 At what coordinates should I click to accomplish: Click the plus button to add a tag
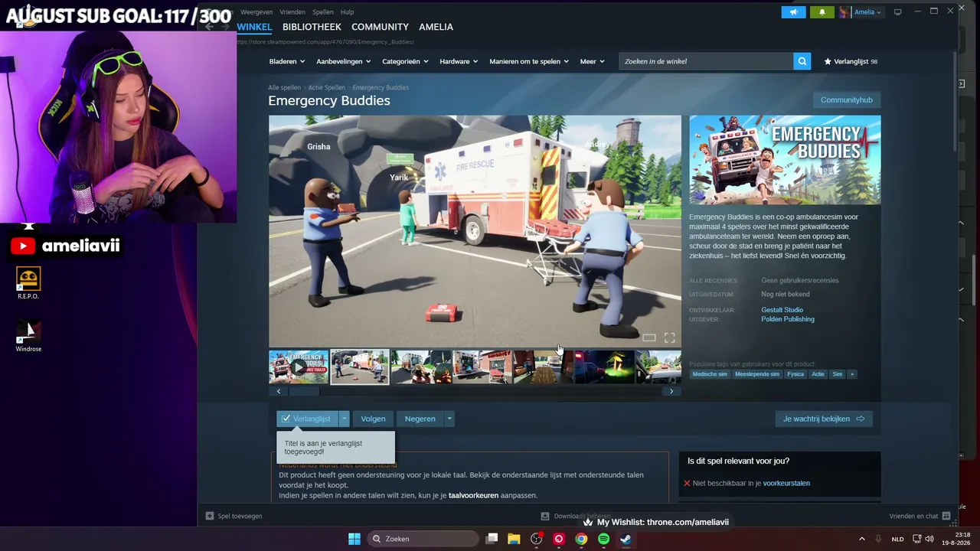(851, 374)
